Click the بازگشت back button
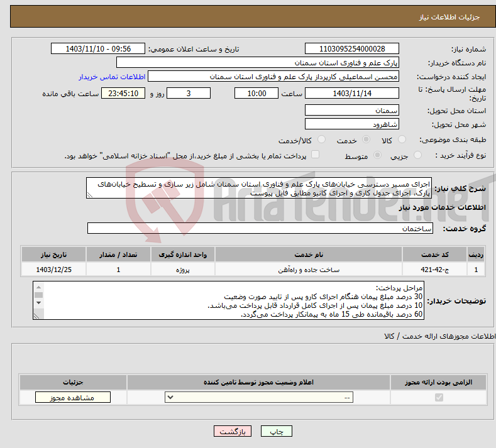 (x=233, y=431)
